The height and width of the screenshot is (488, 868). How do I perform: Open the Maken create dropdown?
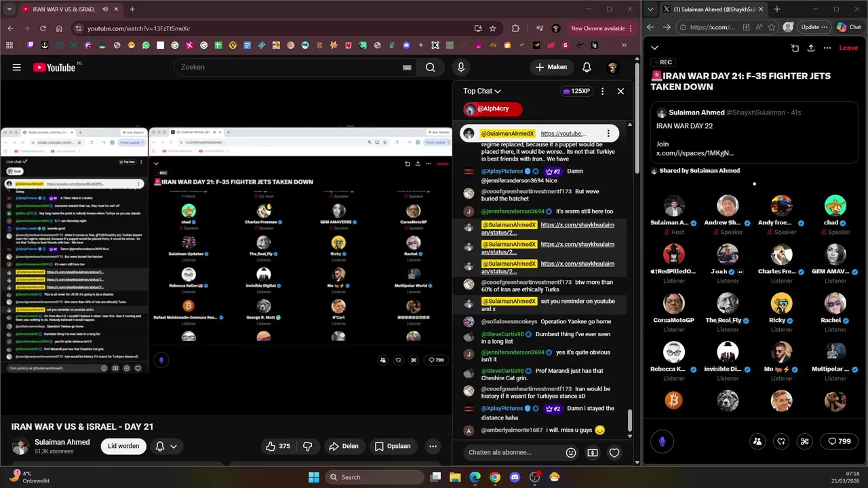click(x=551, y=67)
